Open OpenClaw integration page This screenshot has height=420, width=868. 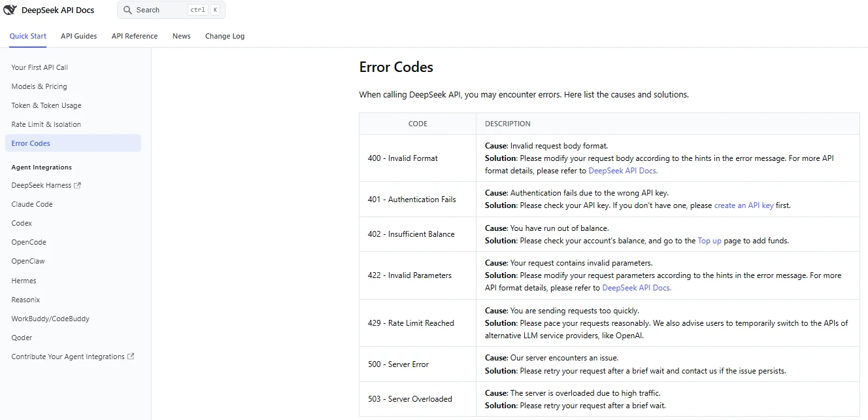click(73, 261)
